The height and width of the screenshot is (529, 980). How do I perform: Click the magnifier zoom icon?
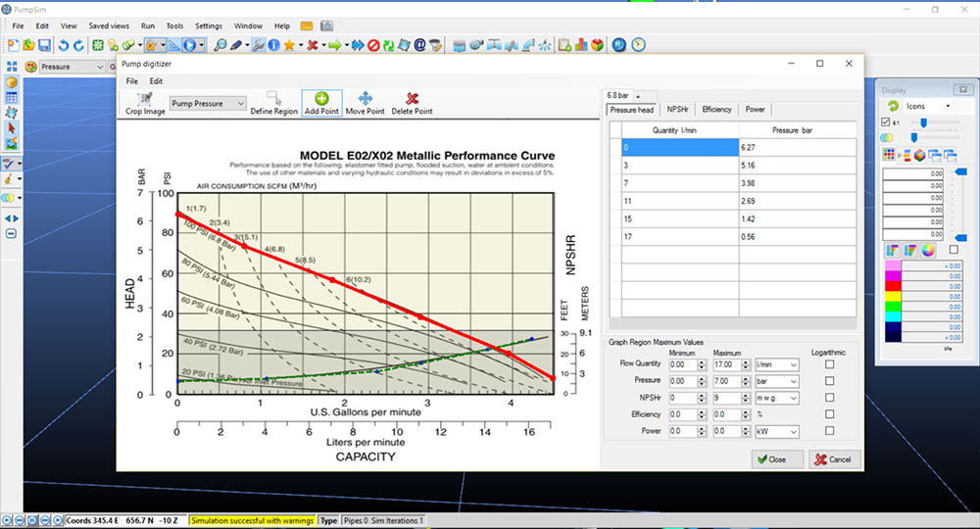pos(220,45)
